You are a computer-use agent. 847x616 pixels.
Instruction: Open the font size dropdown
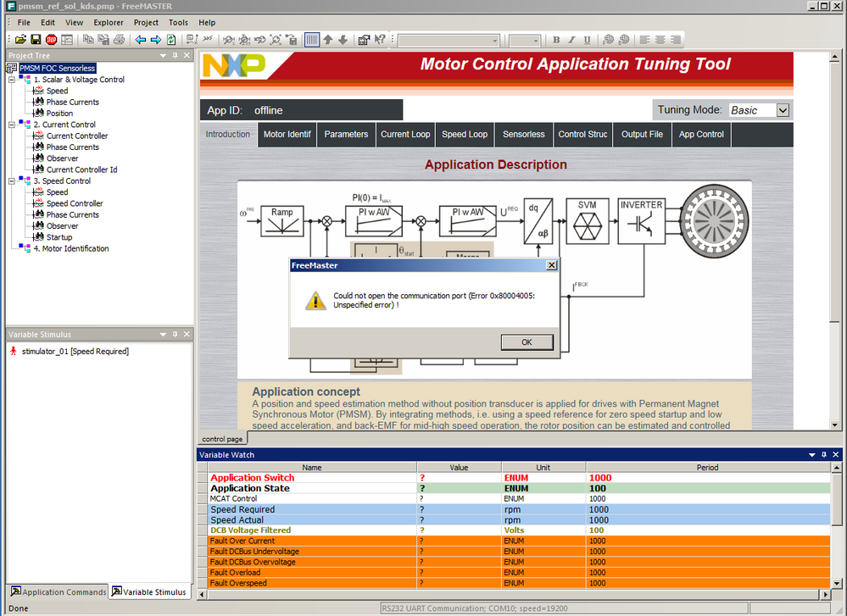pos(536,41)
